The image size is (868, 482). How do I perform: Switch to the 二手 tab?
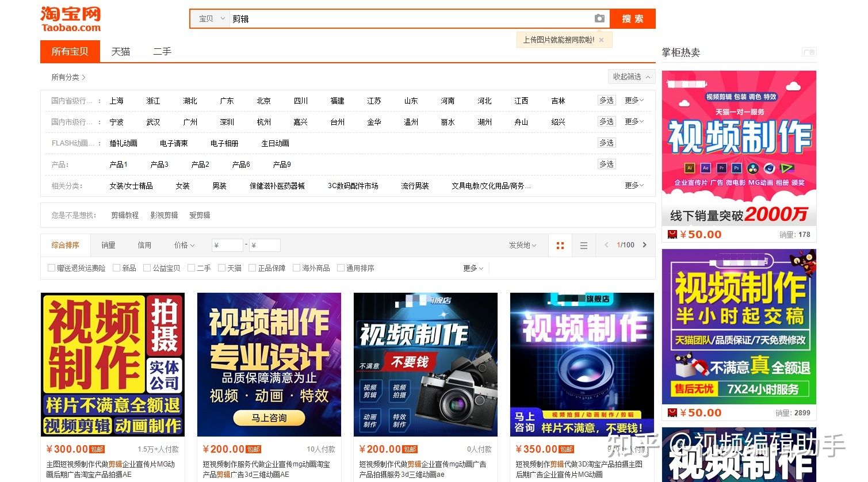click(x=162, y=52)
